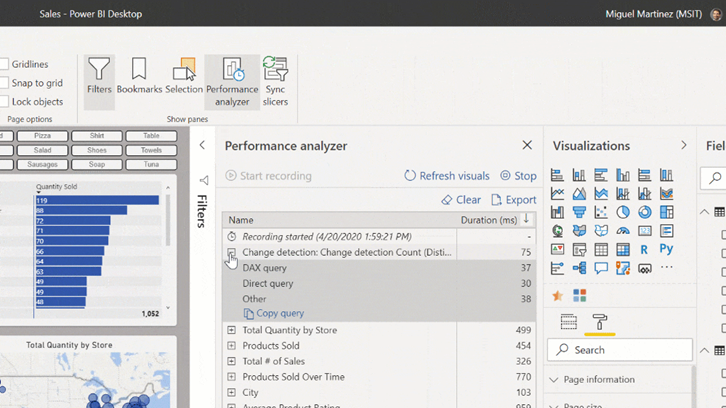
Task: Toggle the Gridlines checkbox
Action: pyautogui.click(x=5, y=64)
